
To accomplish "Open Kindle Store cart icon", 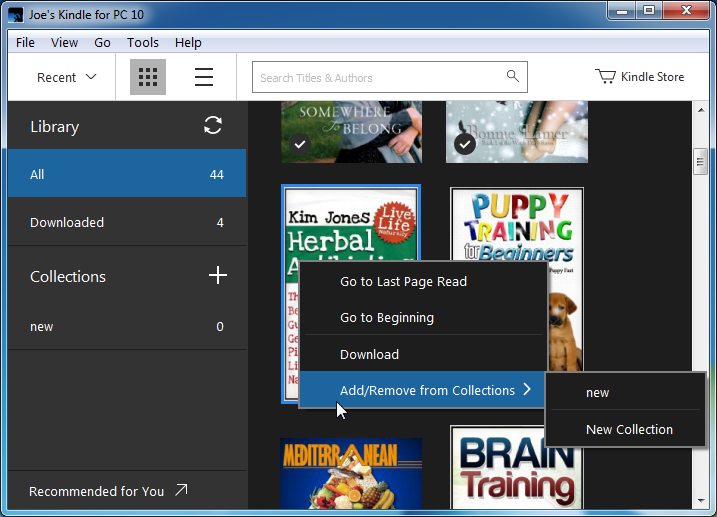I will [x=605, y=76].
